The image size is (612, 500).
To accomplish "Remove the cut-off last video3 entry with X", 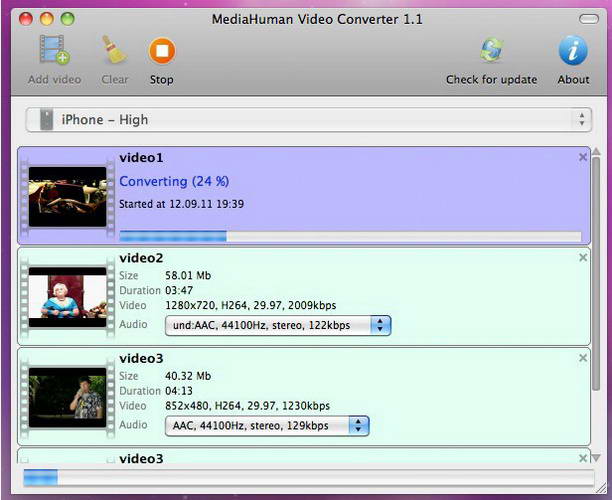I will coord(583,458).
